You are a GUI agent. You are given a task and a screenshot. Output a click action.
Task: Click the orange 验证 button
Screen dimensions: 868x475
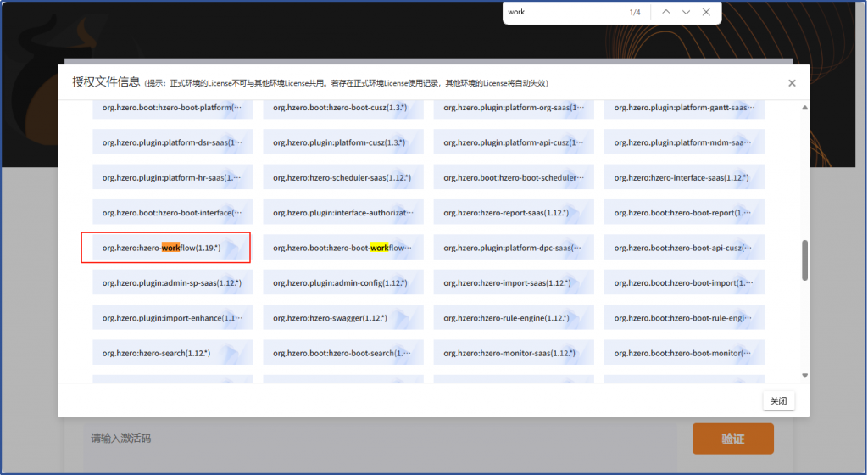click(732, 439)
